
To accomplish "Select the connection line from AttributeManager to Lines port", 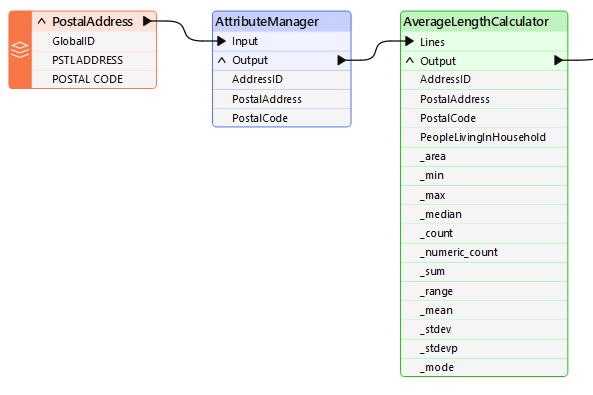I will [x=375, y=50].
